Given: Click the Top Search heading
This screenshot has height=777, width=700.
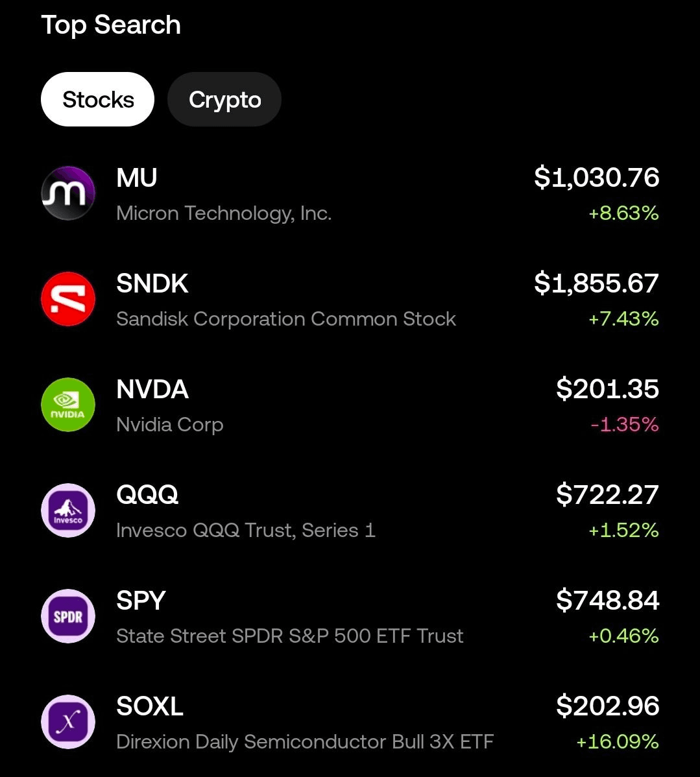Looking at the screenshot, I should click(111, 25).
